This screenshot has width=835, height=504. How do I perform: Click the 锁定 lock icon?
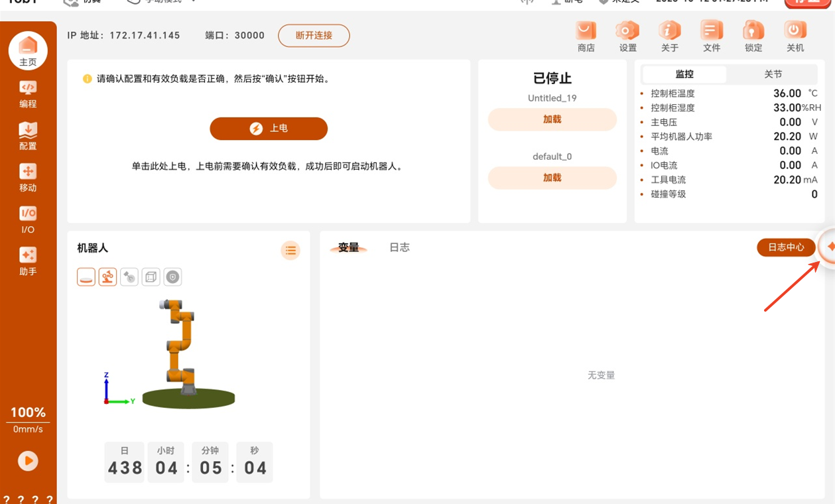pos(753,36)
